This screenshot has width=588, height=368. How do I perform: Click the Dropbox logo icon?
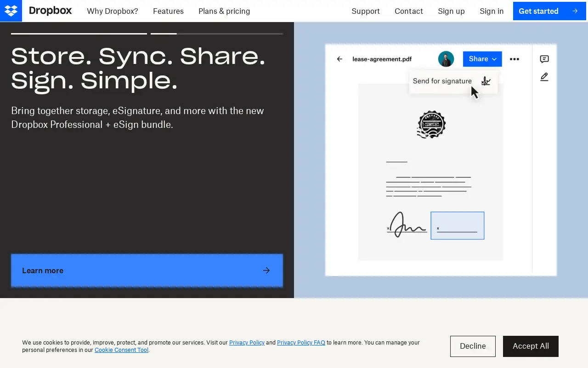11,11
